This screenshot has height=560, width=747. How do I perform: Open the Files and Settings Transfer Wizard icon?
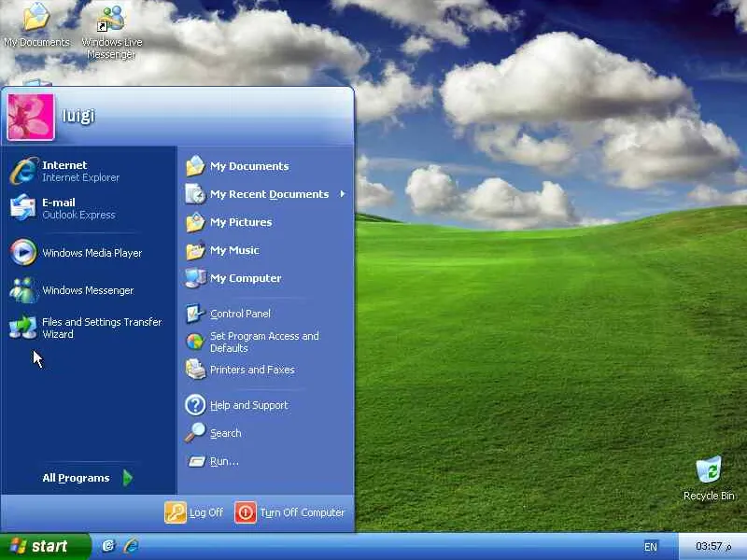22,328
